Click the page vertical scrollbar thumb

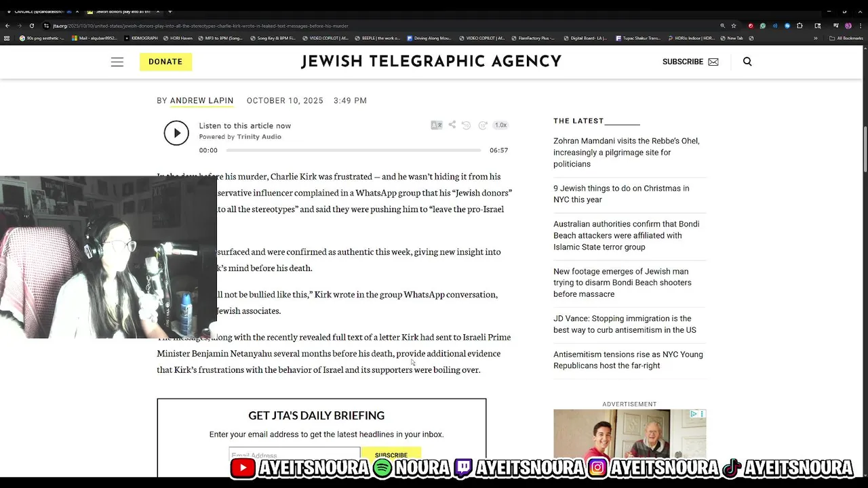(865, 149)
